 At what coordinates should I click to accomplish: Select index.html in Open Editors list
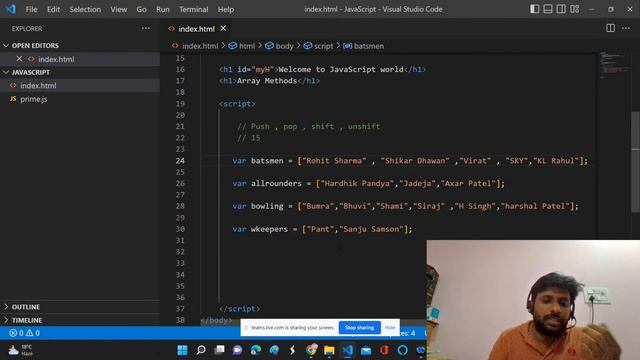[x=56, y=59]
